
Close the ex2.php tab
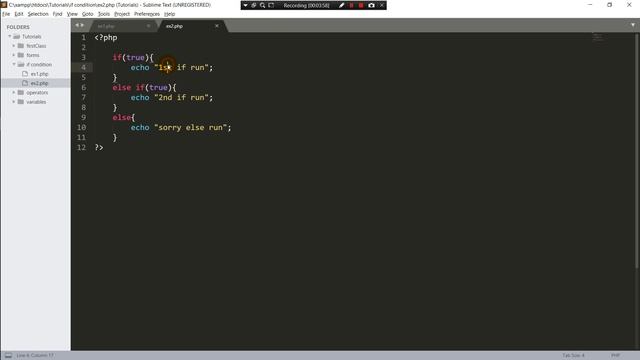coord(217,26)
